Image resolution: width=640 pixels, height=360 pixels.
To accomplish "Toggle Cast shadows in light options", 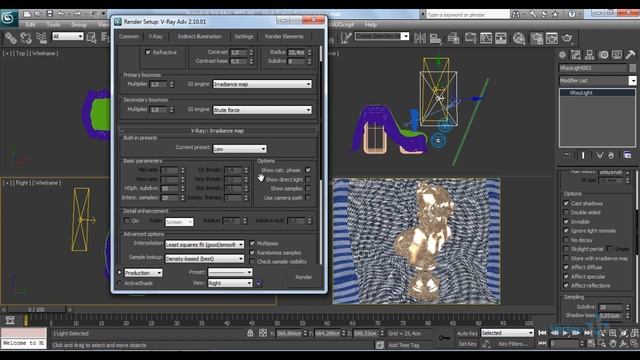I will 566,203.
